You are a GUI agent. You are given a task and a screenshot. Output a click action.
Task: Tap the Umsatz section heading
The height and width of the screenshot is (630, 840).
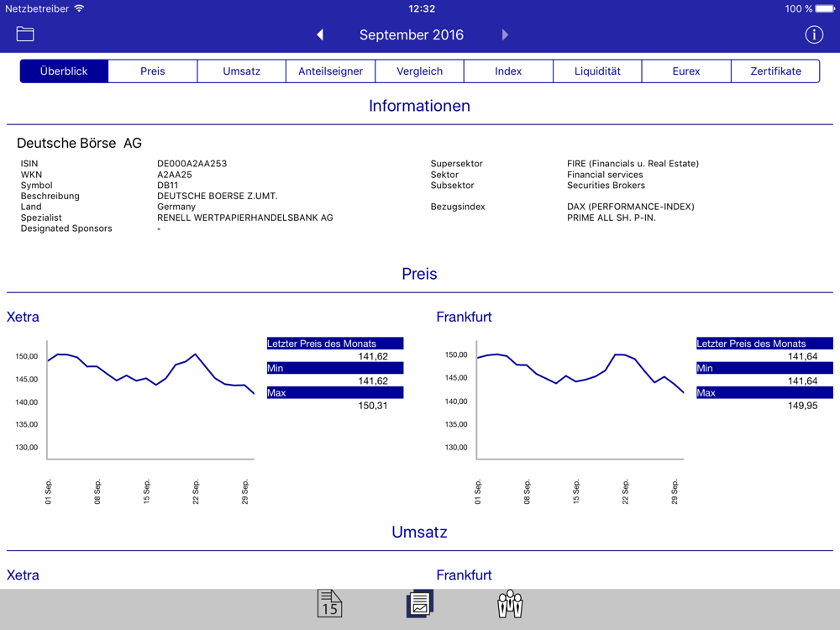click(x=419, y=532)
